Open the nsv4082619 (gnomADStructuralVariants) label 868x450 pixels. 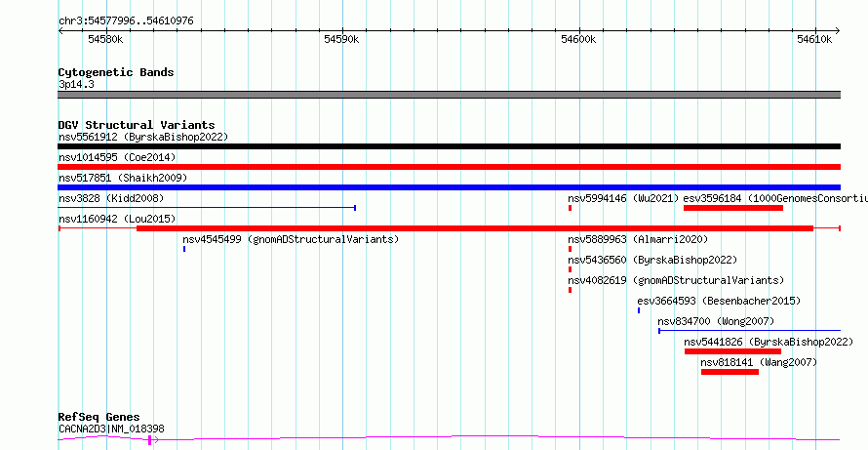(x=676, y=280)
